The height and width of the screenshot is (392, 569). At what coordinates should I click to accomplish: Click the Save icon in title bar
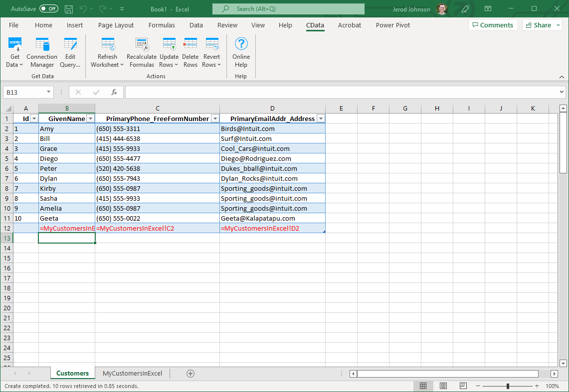[69, 9]
